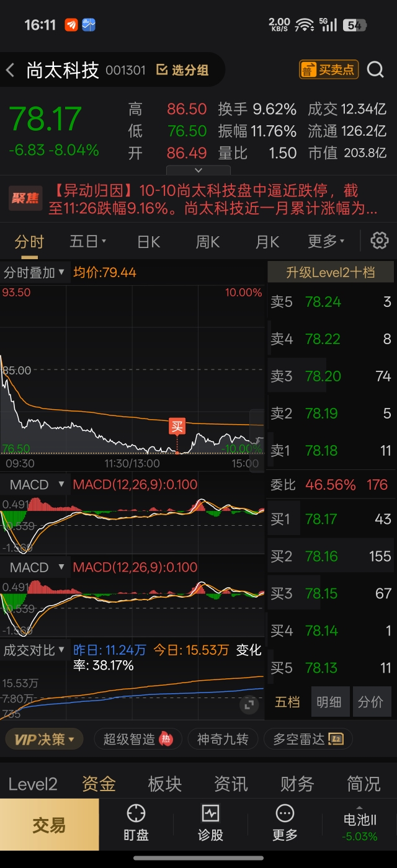Viewport: 397px width, 868px height.
Task: Tap the 买 marker on the chart
Action: click(177, 427)
